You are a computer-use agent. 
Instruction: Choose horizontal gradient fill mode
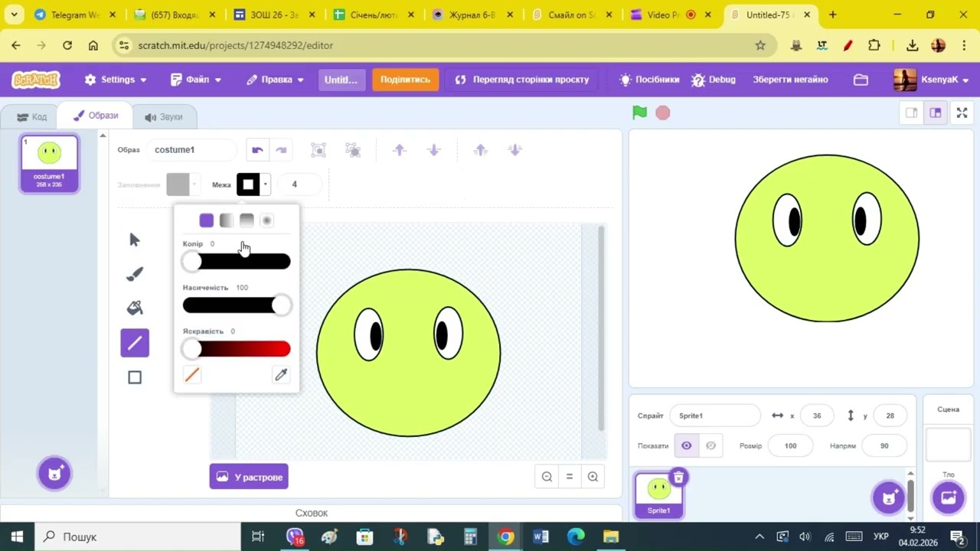click(227, 220)
